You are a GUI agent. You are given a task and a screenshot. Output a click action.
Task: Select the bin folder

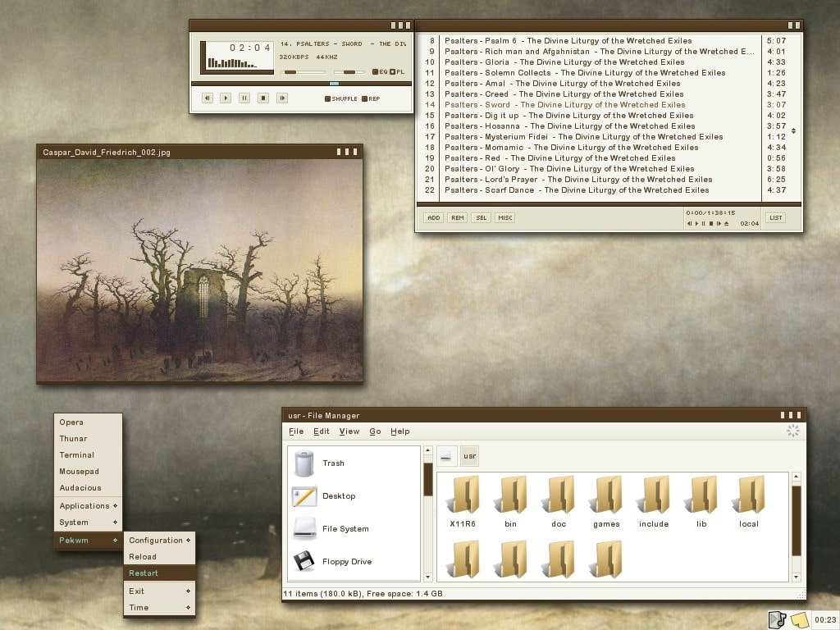pyautogui.click(x=510, y=502)
